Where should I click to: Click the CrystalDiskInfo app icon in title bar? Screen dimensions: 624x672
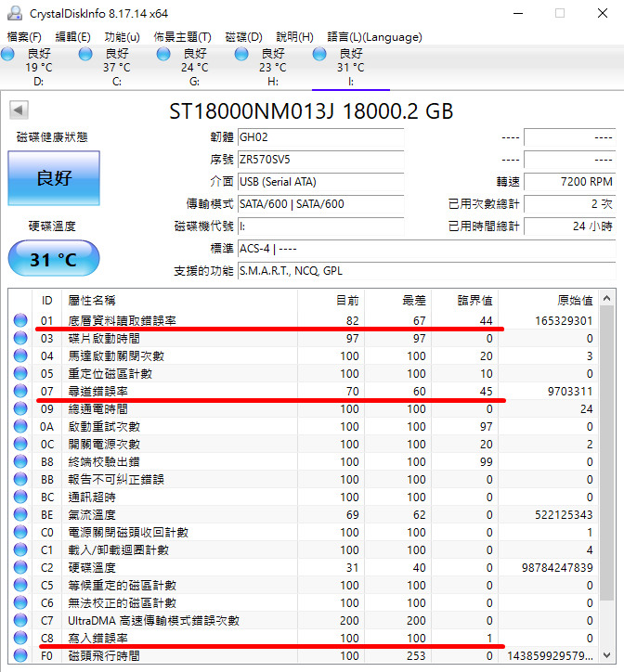(15, 13)
